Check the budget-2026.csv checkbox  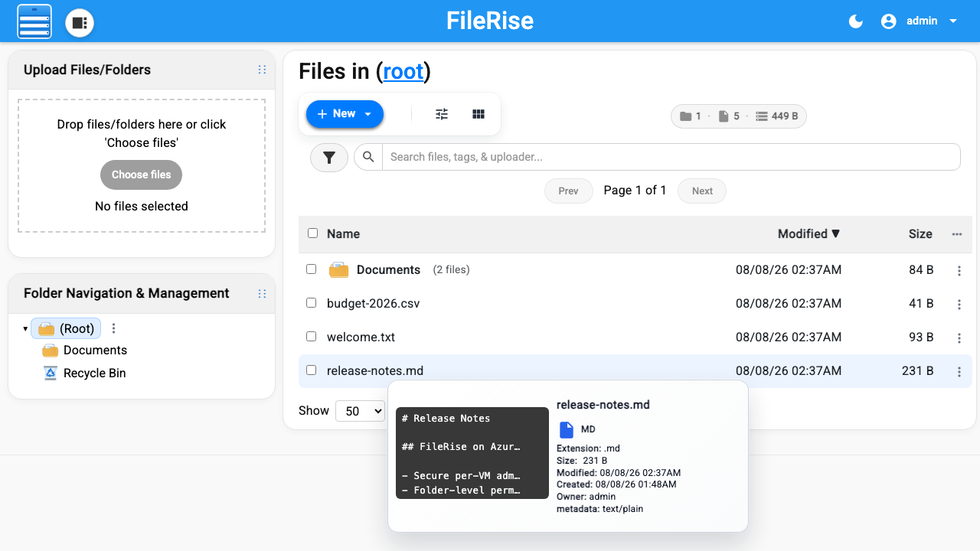point(311,303)
